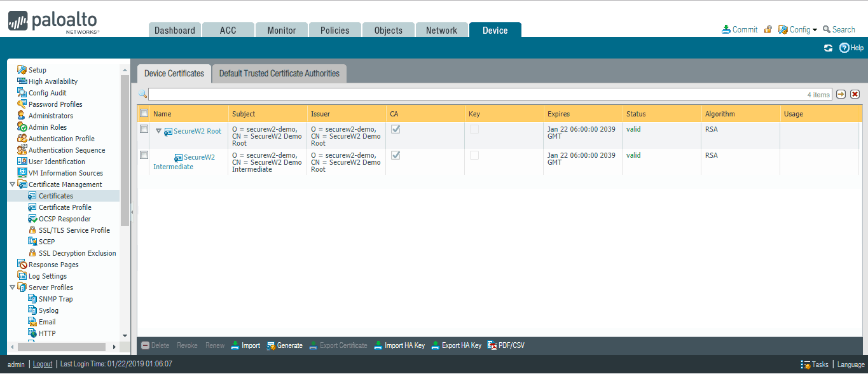This screenshot has height=374, width=868.
Task: Sort by the Status column header
Action: 661,114
